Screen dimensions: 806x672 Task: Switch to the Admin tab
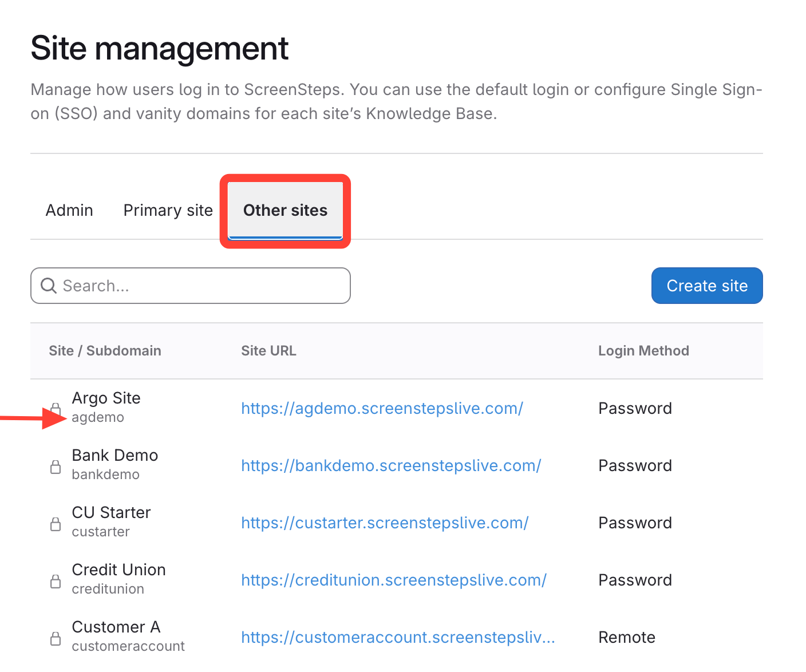[69, 211]
